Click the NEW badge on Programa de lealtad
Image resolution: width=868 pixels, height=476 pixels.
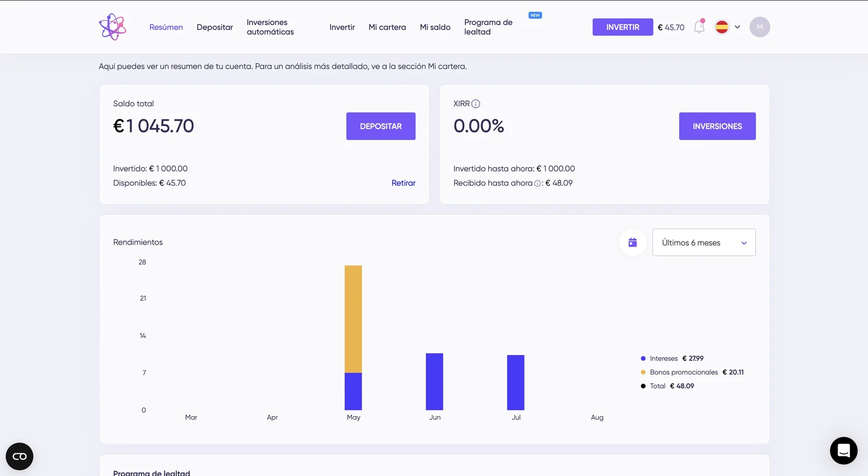535,15
